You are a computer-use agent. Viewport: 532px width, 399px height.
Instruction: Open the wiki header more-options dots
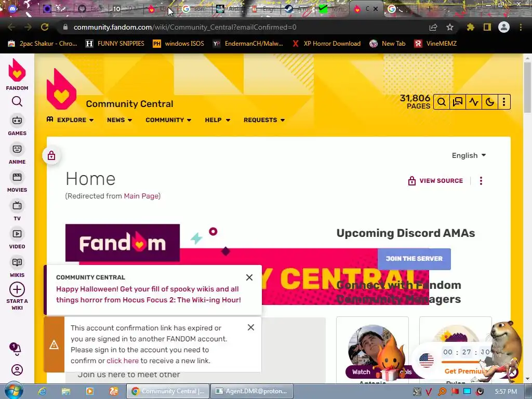coord(504,102)
